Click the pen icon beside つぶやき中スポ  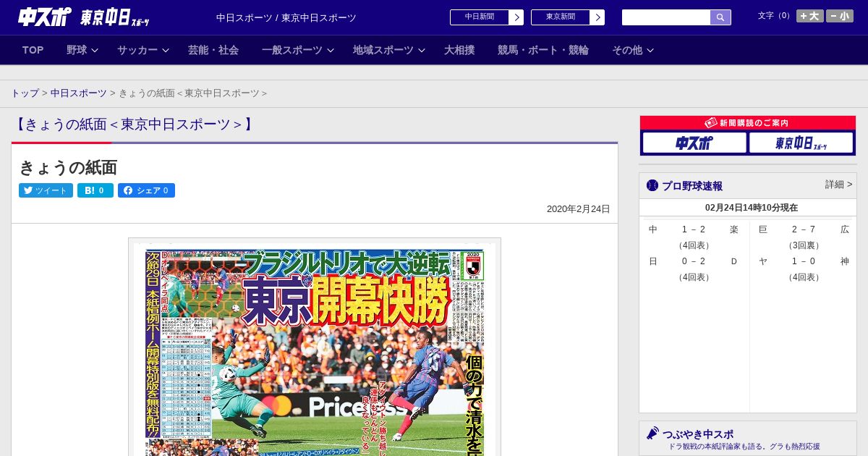[652, 433]
